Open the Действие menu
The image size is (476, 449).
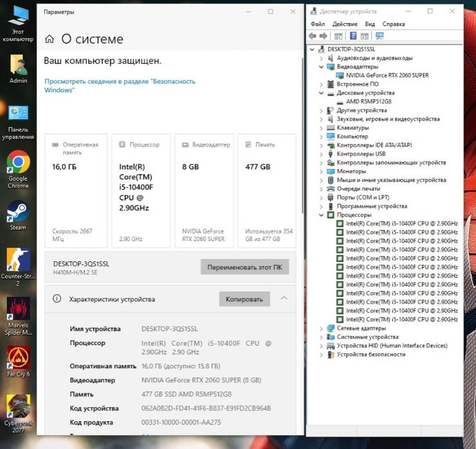tap(344, 24)
